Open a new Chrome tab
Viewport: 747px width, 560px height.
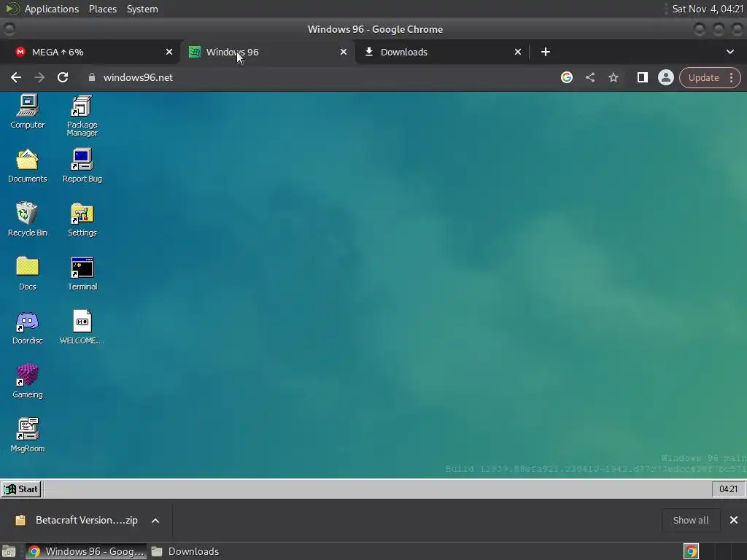546,52
